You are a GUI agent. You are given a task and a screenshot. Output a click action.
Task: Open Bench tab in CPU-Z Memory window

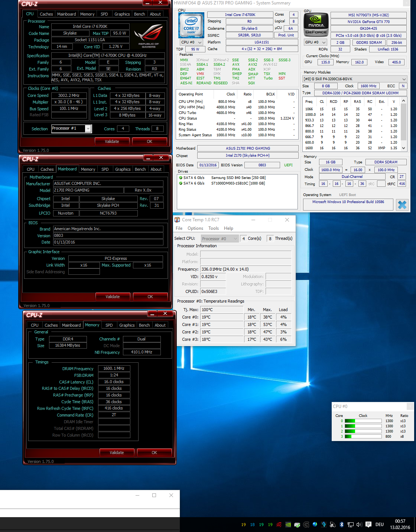[144, 325]
